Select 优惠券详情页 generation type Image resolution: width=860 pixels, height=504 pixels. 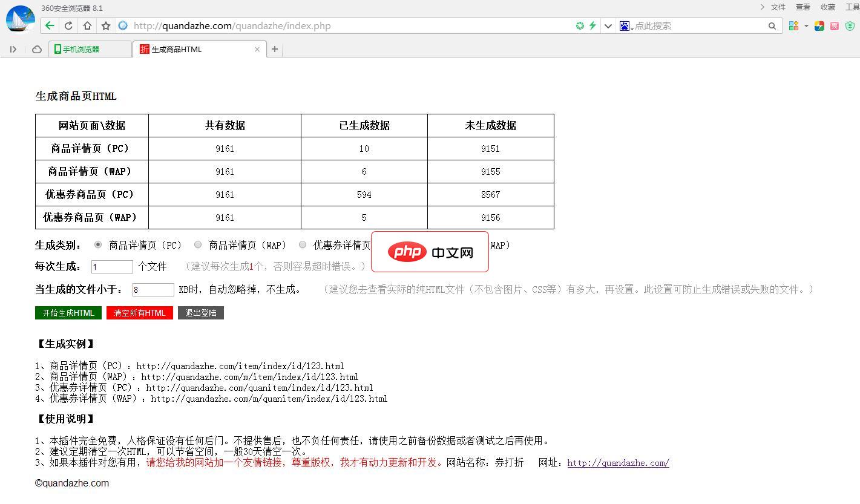[x=302, y=244]
